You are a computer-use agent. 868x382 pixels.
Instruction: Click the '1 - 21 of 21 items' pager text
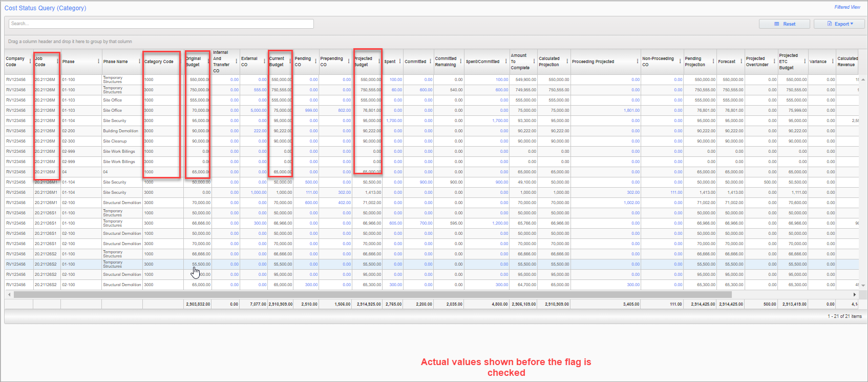point(844,316)
